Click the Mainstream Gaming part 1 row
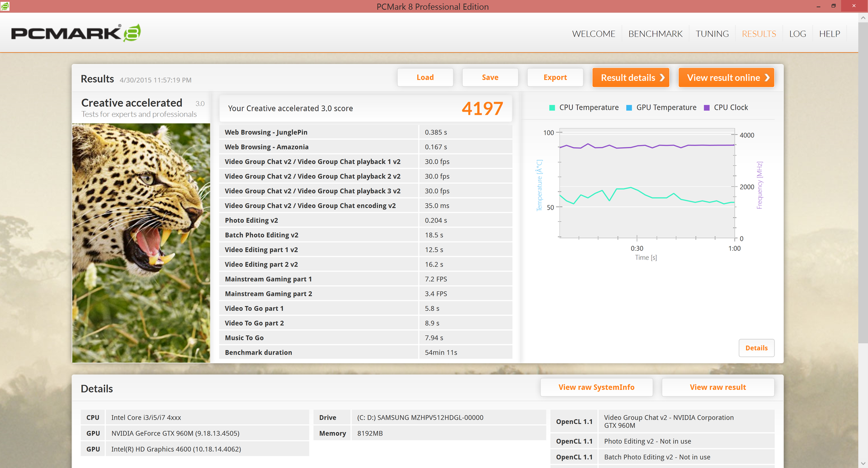Image resolution: width=868 pixels, height=468 pixels. tap(366, 279)
